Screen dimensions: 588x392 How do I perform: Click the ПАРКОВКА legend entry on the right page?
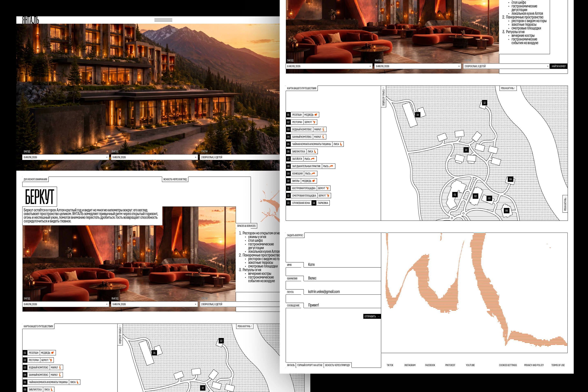(x=323, y=203)
